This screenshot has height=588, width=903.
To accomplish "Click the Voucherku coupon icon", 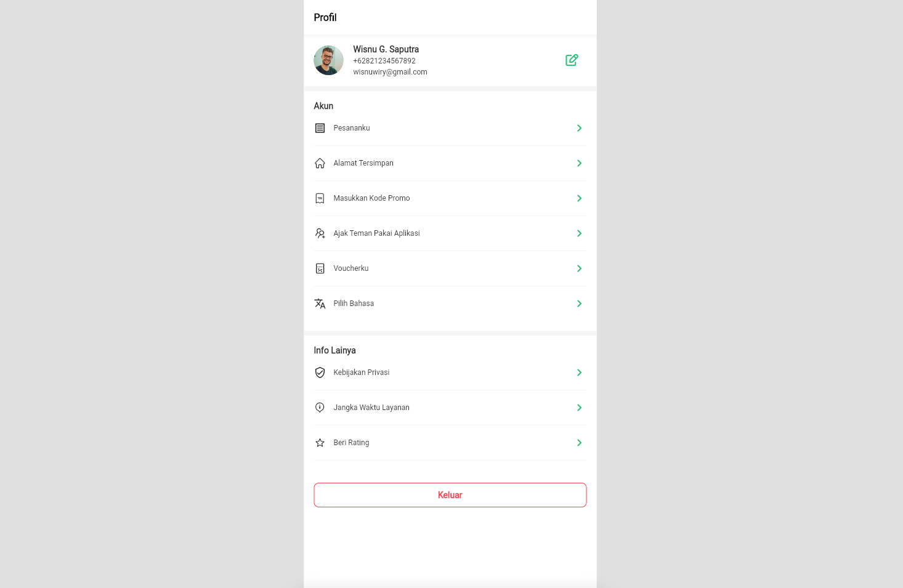I will (320, 268).
